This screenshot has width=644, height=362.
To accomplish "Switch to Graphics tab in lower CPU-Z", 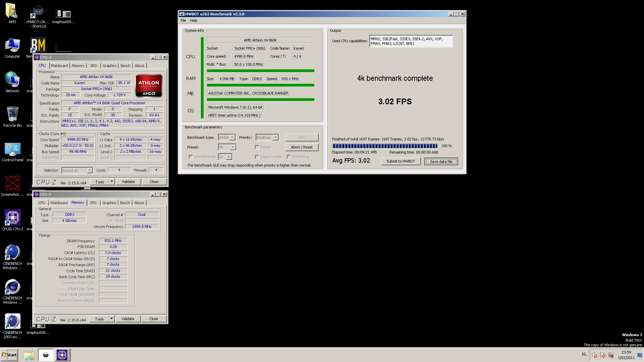I will click(109, 203).
